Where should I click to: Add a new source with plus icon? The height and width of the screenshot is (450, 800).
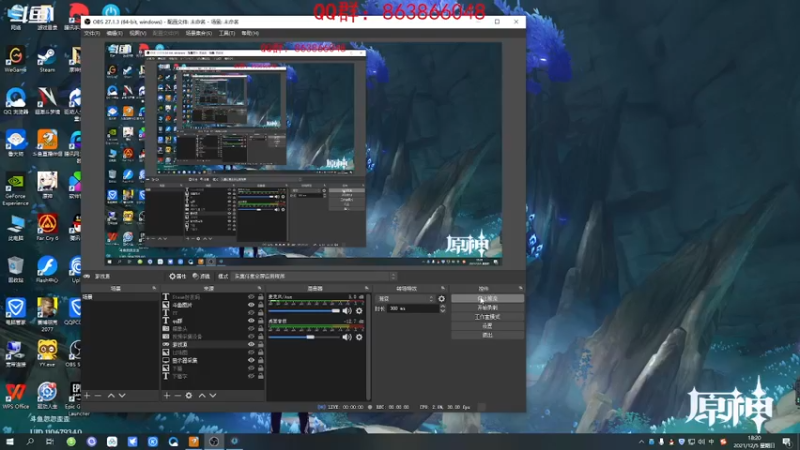point(167,395)
